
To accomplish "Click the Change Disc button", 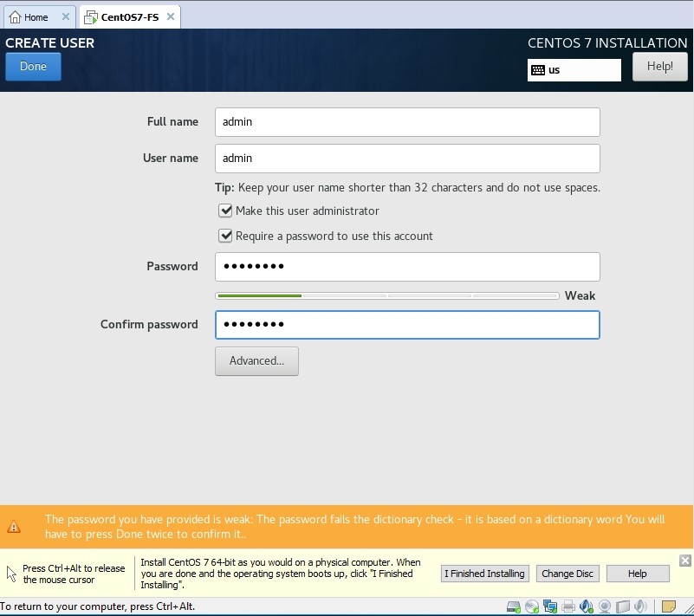I will [x=568, y=574].
